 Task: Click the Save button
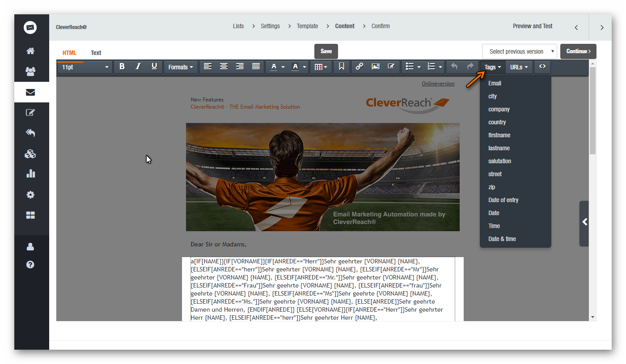[x=326, y=51]
